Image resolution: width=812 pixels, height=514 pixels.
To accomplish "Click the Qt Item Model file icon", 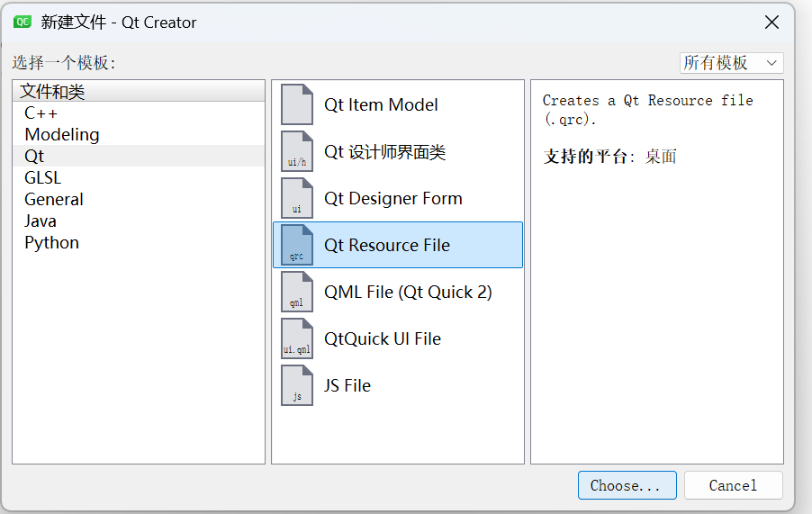I will [x=297, y=104].
